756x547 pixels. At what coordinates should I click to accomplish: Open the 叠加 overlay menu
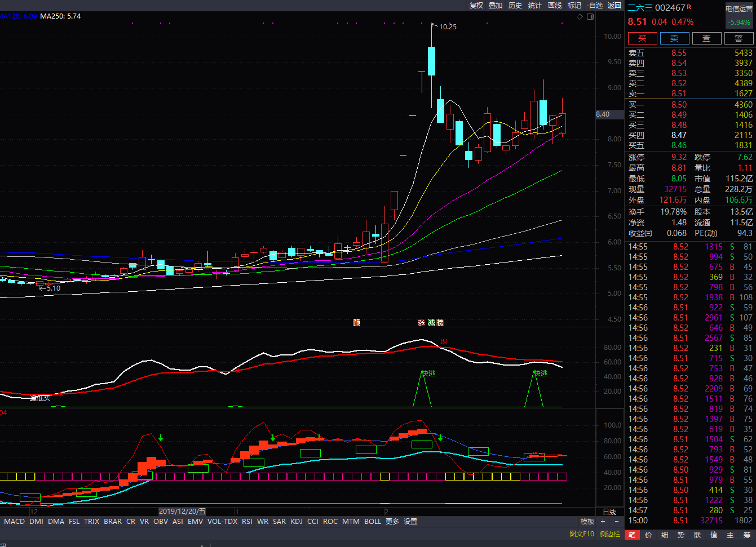[x=496, y=5]
